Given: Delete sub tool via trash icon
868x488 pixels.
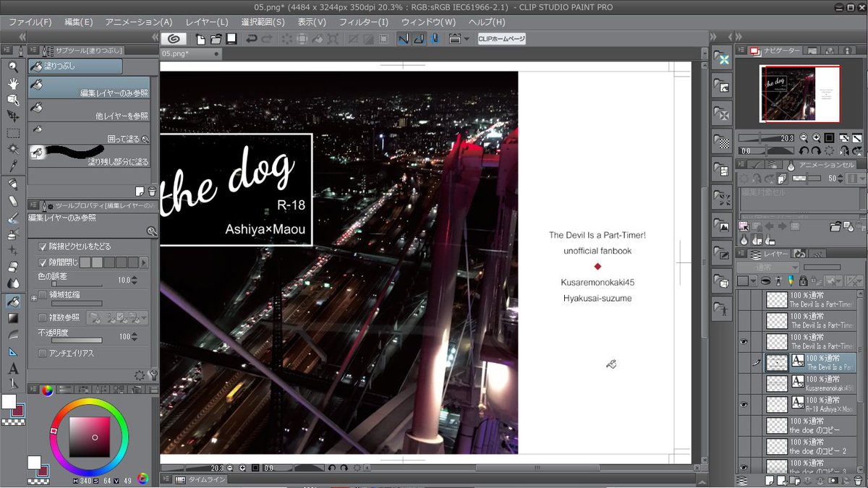Looking at the screenshot, I should [x=152, y=191].
